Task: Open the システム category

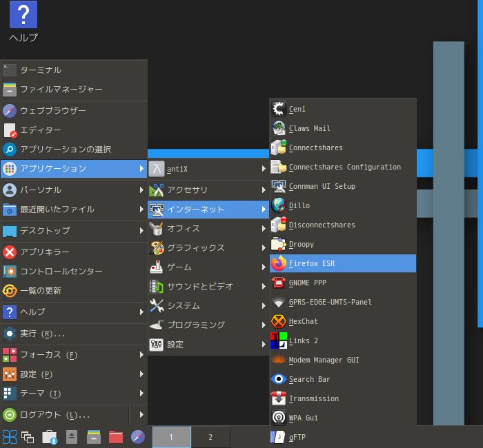Action: [208, 305]
